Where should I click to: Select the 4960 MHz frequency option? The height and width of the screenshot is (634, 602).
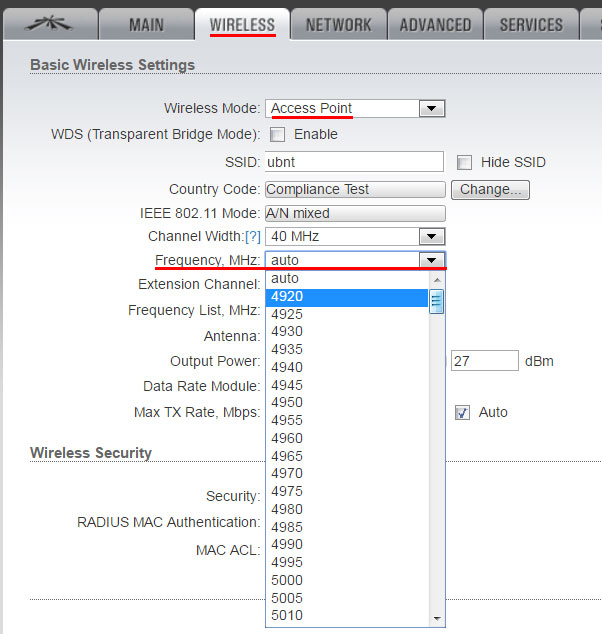[346, 438]
